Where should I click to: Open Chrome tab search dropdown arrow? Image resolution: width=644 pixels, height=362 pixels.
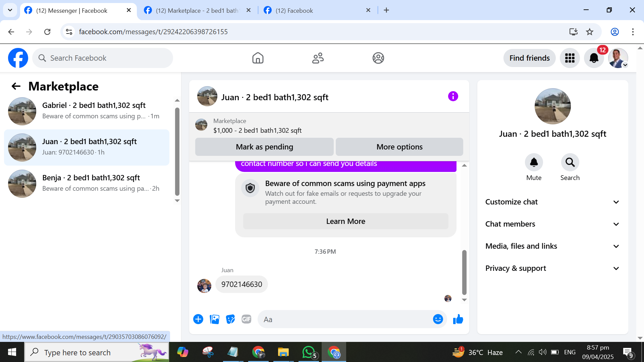[x=10, y=10]
